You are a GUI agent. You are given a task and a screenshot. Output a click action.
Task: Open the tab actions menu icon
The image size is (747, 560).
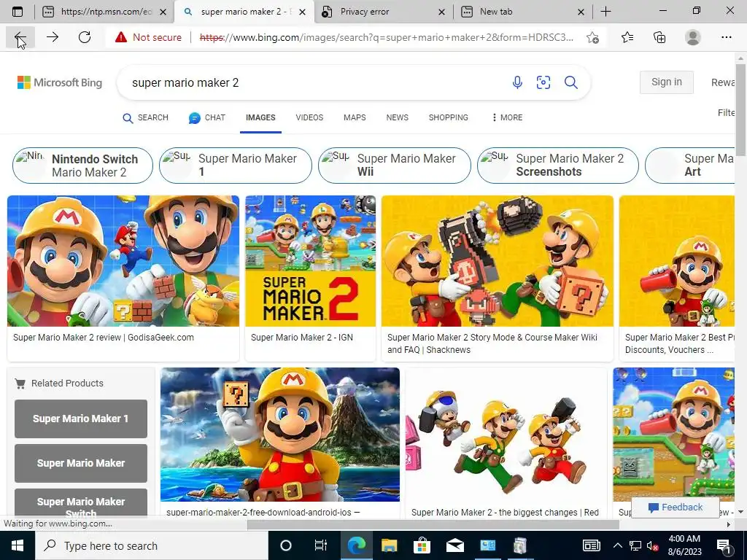coord(18,12)
